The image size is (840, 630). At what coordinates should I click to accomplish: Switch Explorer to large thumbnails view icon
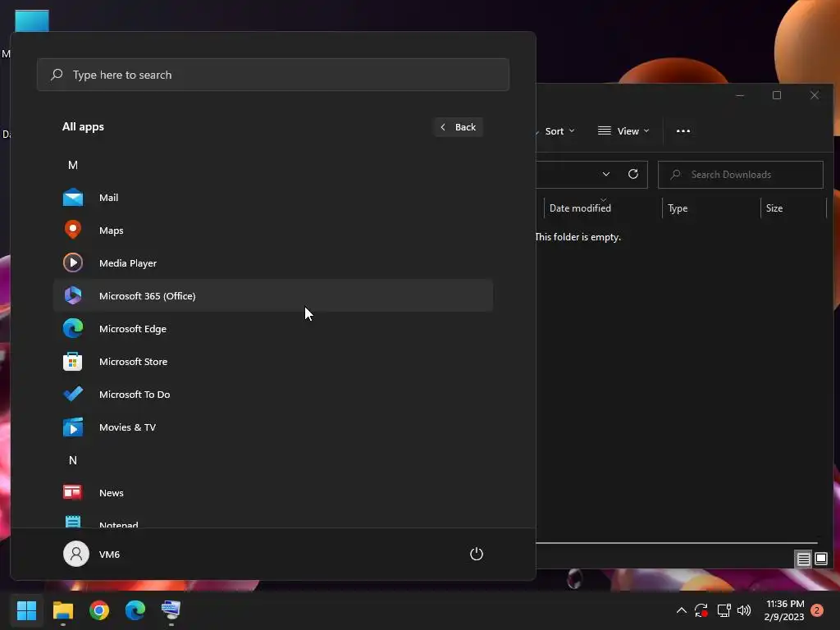pos(821,559)
